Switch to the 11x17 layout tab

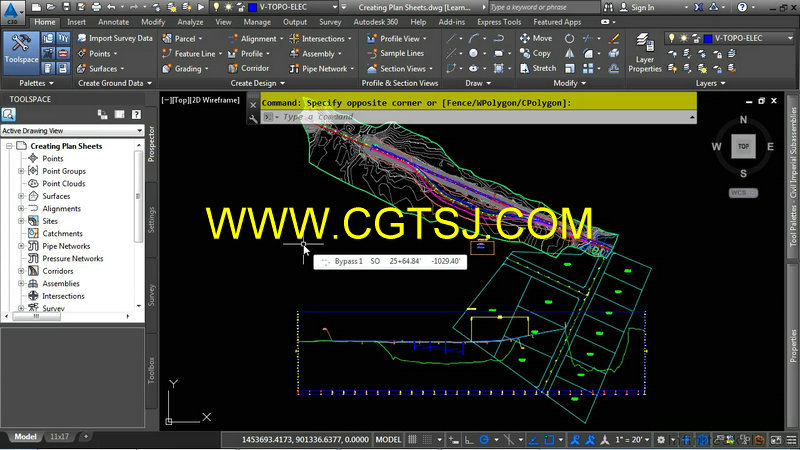click(59, 437)
